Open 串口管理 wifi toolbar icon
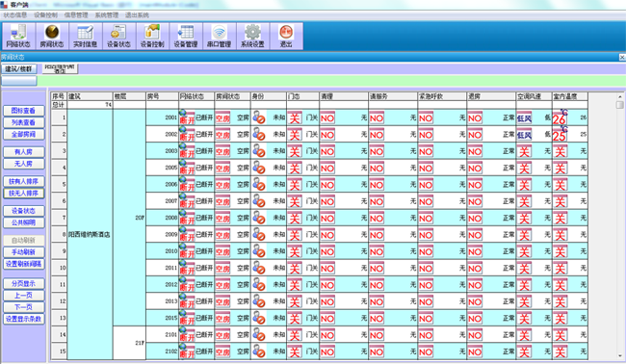 [x=220, y=37]
